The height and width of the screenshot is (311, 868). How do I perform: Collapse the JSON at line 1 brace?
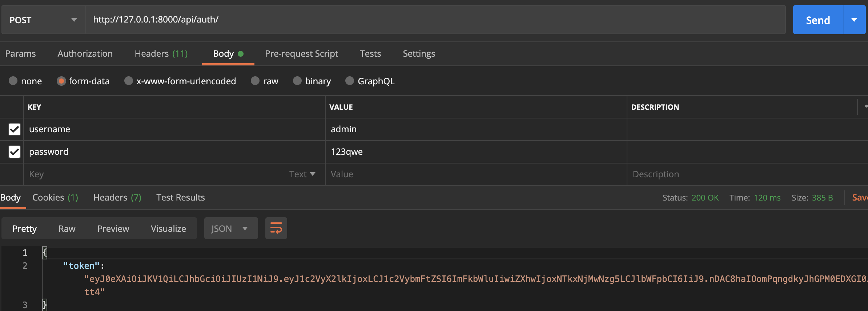click(45, 253)
